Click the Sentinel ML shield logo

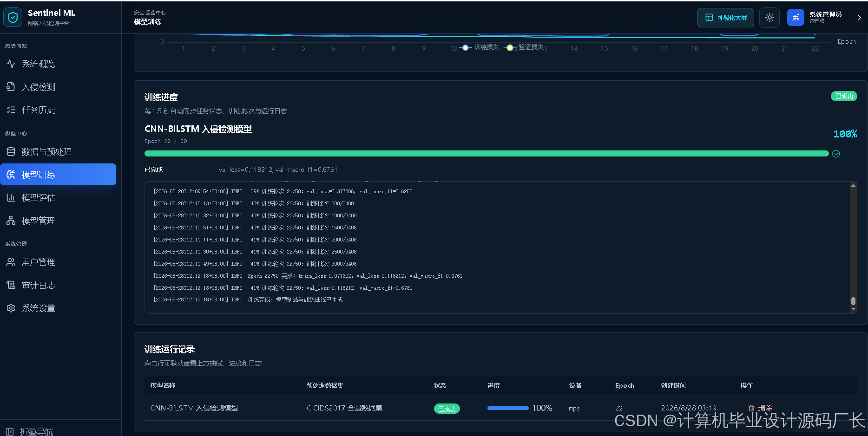click(13, 17)
